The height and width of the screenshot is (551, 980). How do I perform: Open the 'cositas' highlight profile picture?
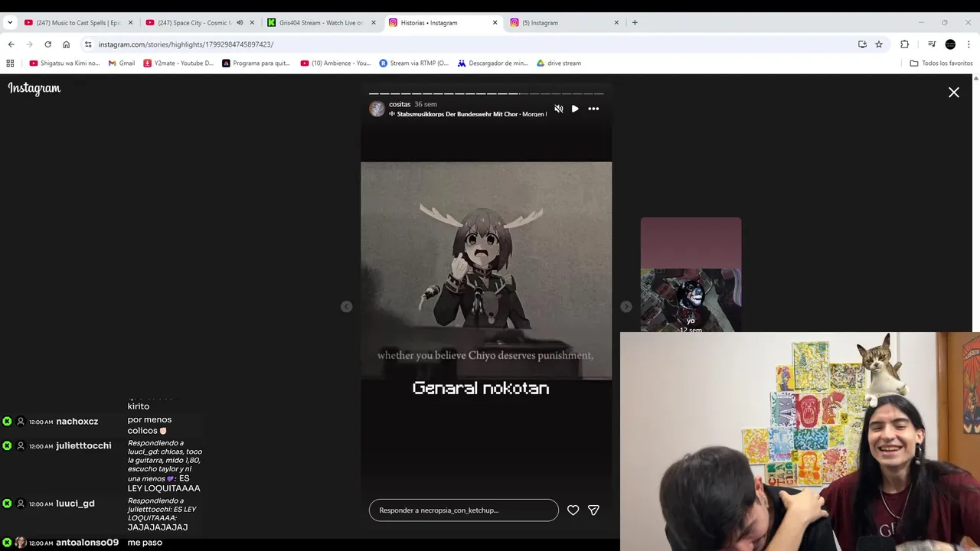(x=377, y=109)
